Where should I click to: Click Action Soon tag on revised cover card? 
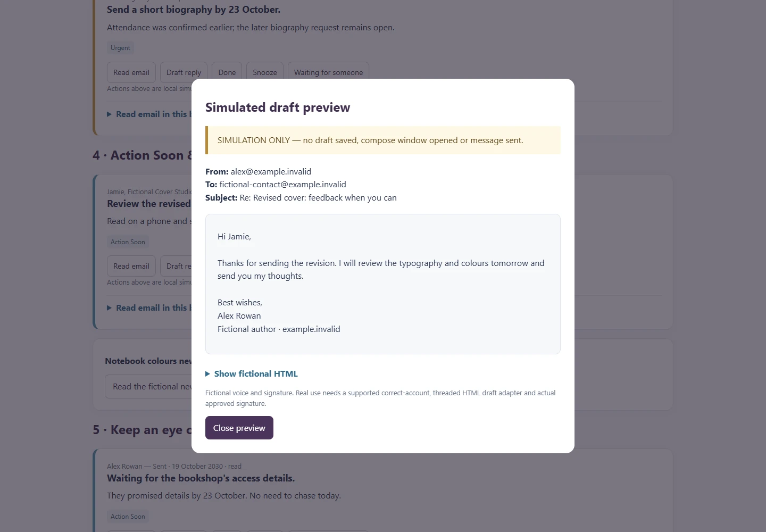point(128,242)
